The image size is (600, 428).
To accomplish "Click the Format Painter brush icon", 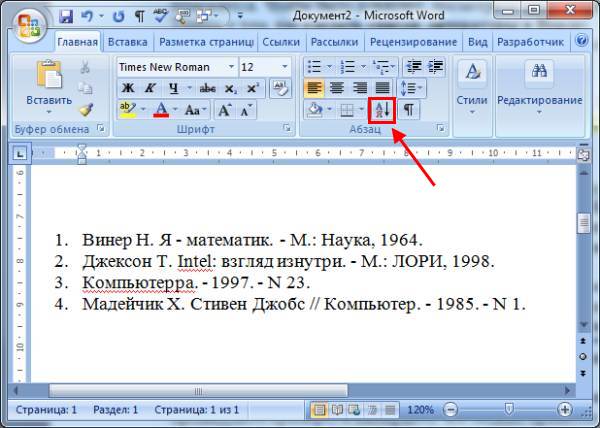I will (x=85, y=110).
